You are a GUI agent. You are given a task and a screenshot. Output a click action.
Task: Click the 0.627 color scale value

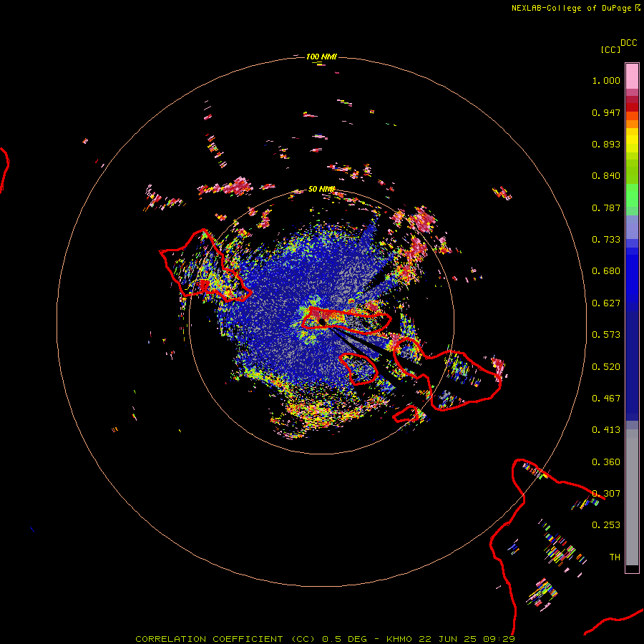coord(606,303)
